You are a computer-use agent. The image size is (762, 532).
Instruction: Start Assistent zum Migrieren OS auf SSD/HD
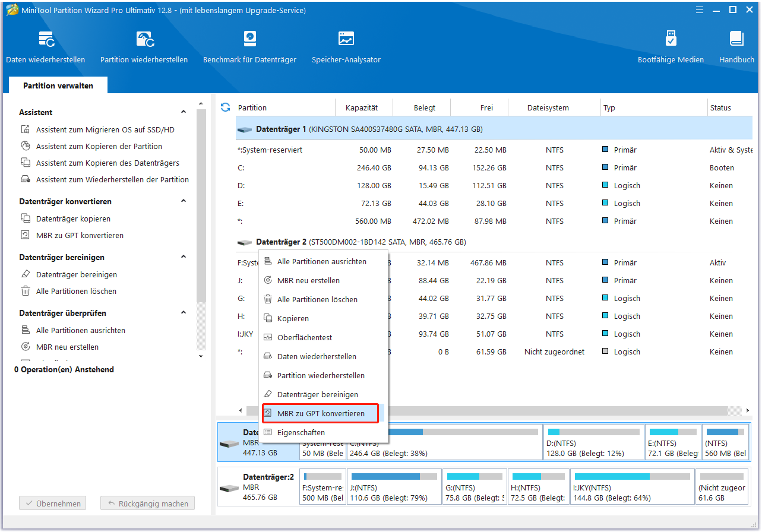click(x=98, y=129)
